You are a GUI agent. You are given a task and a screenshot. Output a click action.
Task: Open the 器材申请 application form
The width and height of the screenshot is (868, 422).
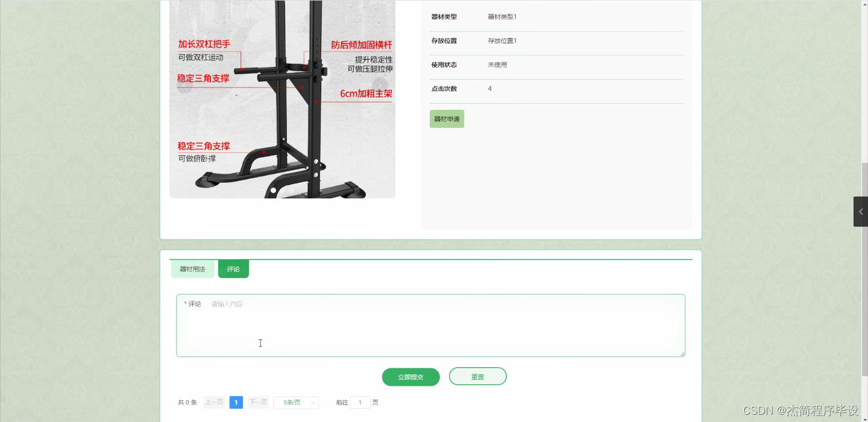click(x=447, y=119)
